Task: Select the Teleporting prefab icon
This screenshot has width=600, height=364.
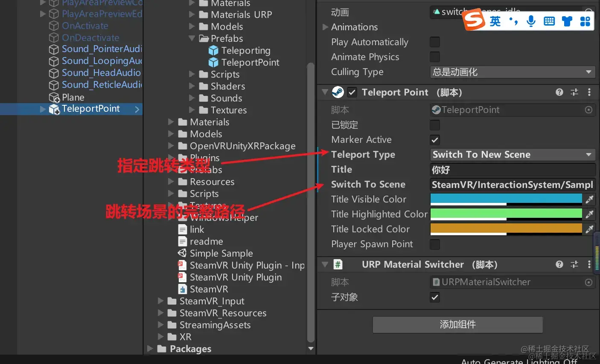Action: tap(213, 50)
